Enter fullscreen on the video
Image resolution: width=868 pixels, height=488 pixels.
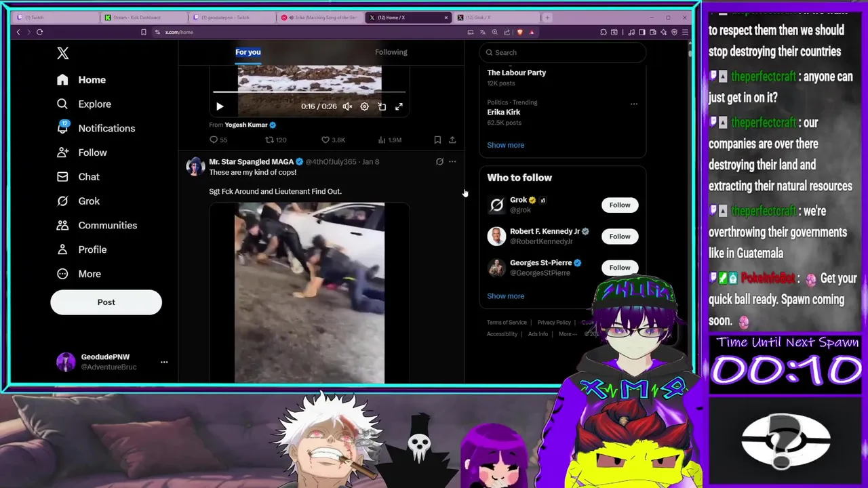pos(399,106)
